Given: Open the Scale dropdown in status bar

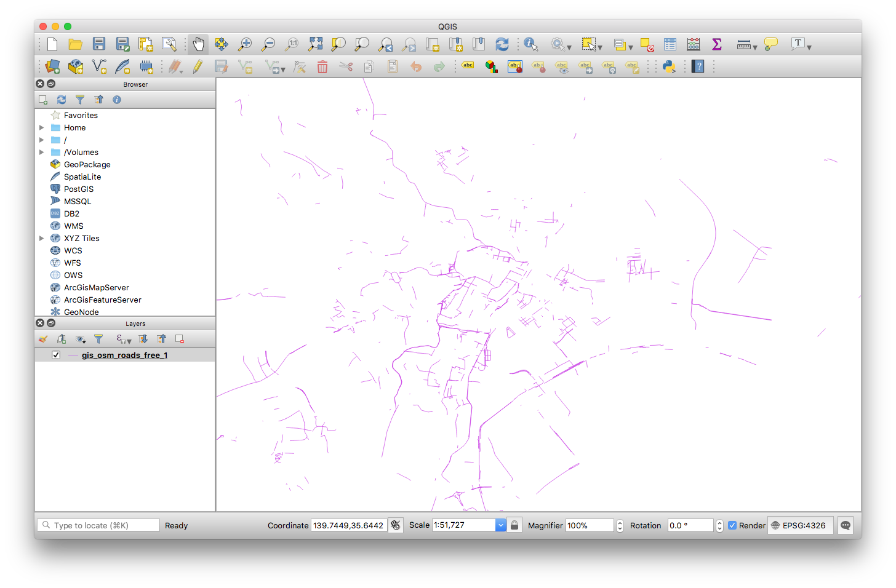Looking at the screenshot, I should click(x=500, y=525).
